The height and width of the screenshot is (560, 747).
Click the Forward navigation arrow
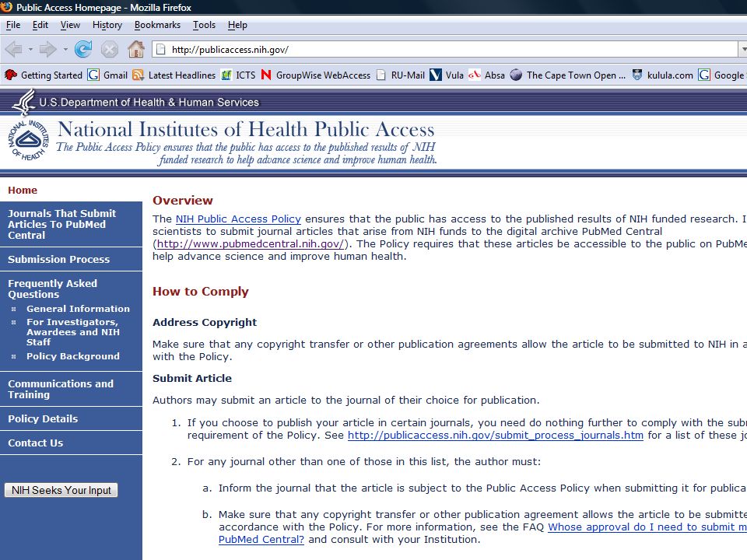click(47, 49)
